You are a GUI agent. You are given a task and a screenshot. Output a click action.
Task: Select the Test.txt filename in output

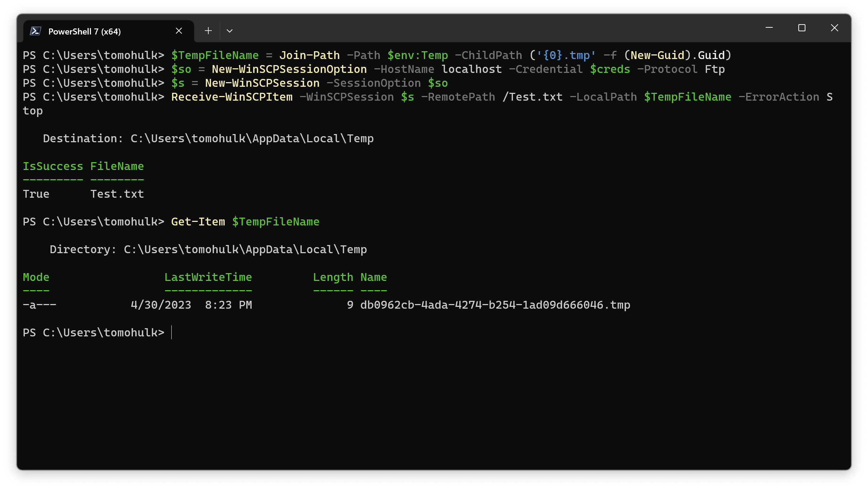117,193
